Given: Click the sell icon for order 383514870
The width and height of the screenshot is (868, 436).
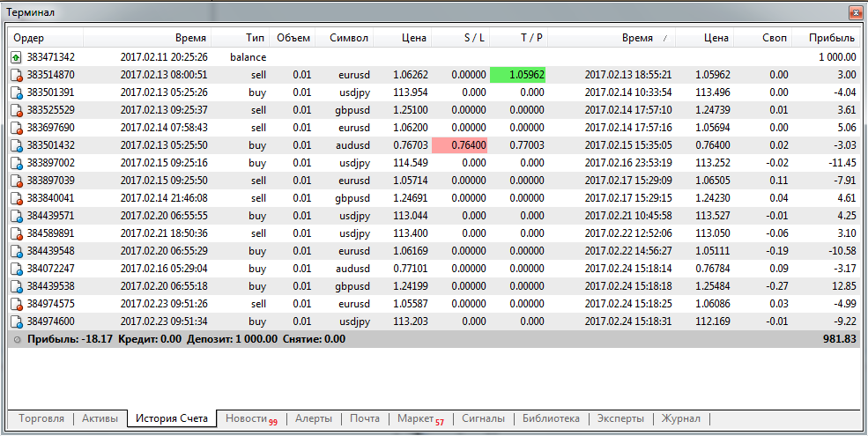Looking at the screenshot, I should pyautogui.click(x=17, y=75).
